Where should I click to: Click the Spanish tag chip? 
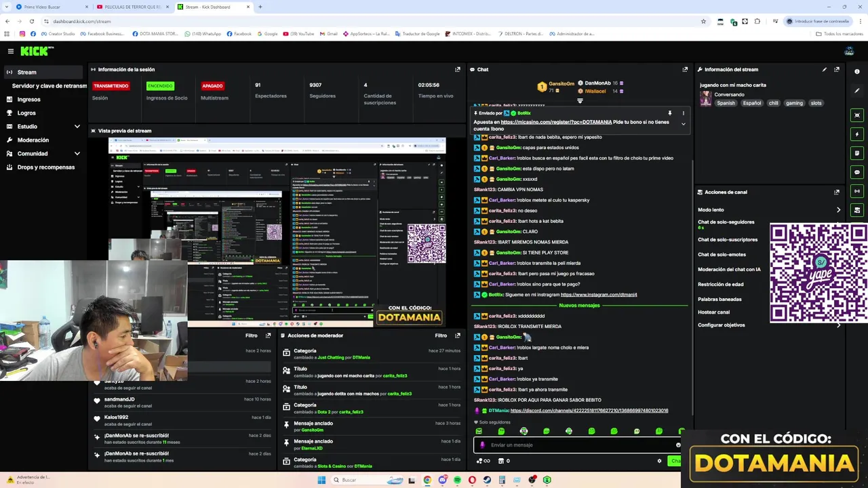click(x=726, y=103)
